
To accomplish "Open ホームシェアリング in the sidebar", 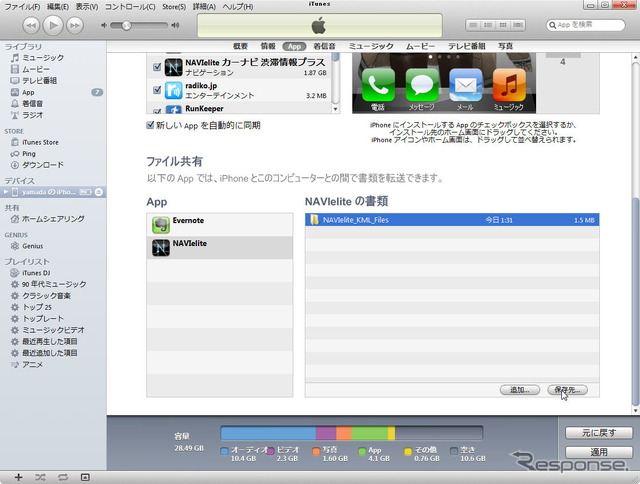I will pyautogui.click(x=53, y=219).
